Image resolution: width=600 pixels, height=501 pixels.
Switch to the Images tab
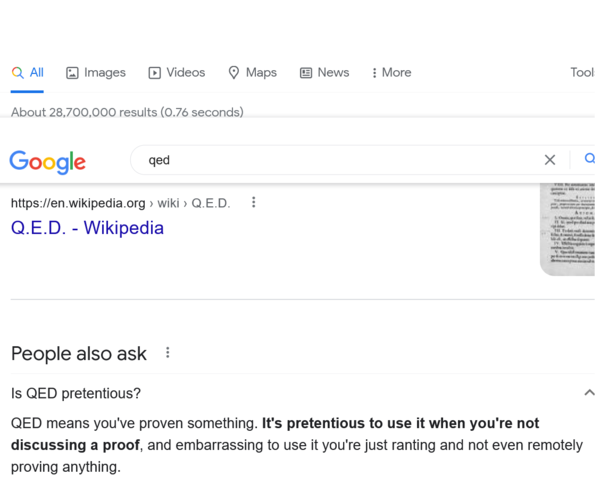(96, 73)
